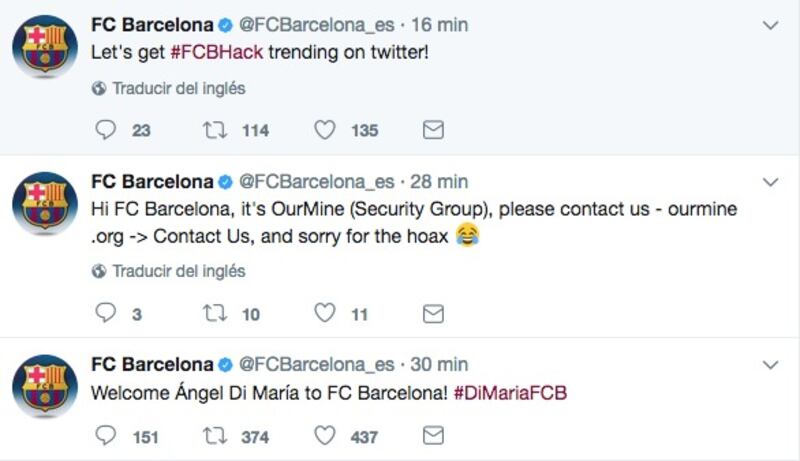Screen dimensions: 800x461
Task: Open options chevron on the #FCBHack tweet
Action: (770, 25)
